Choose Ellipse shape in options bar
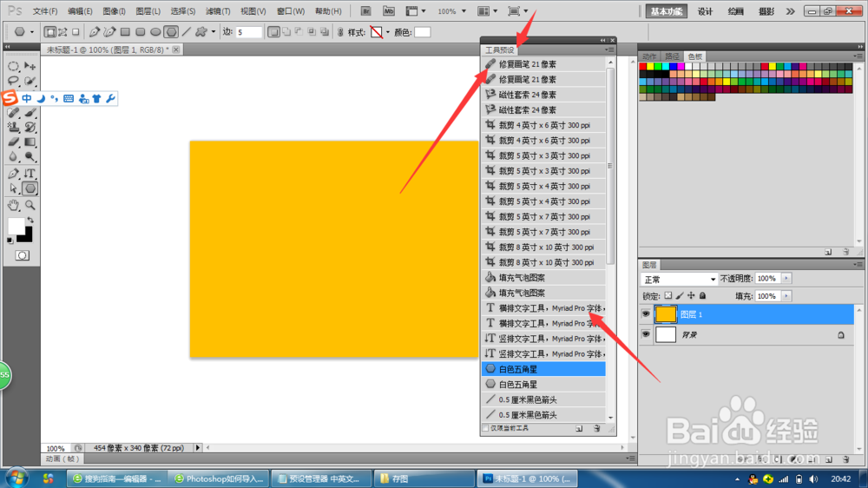The height and width of the screenshot is (488, 868). pyautogui.click(x=155, y=32)
